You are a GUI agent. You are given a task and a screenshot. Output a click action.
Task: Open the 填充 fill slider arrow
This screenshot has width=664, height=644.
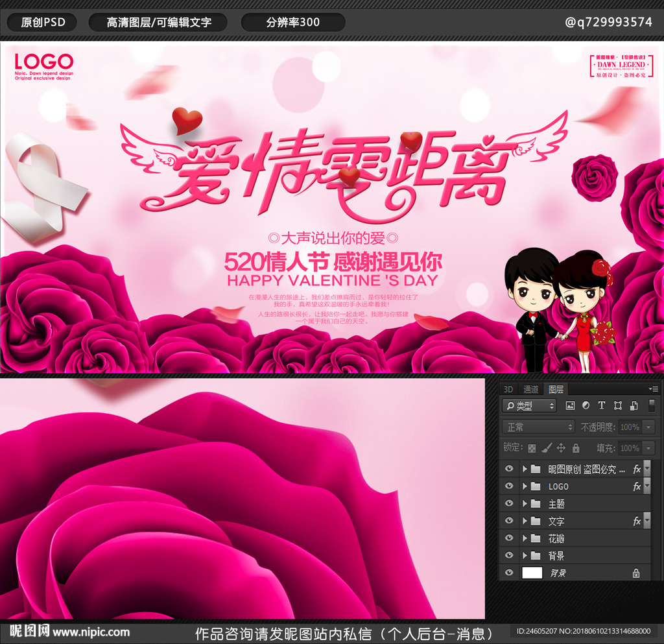tap(648, 448)
